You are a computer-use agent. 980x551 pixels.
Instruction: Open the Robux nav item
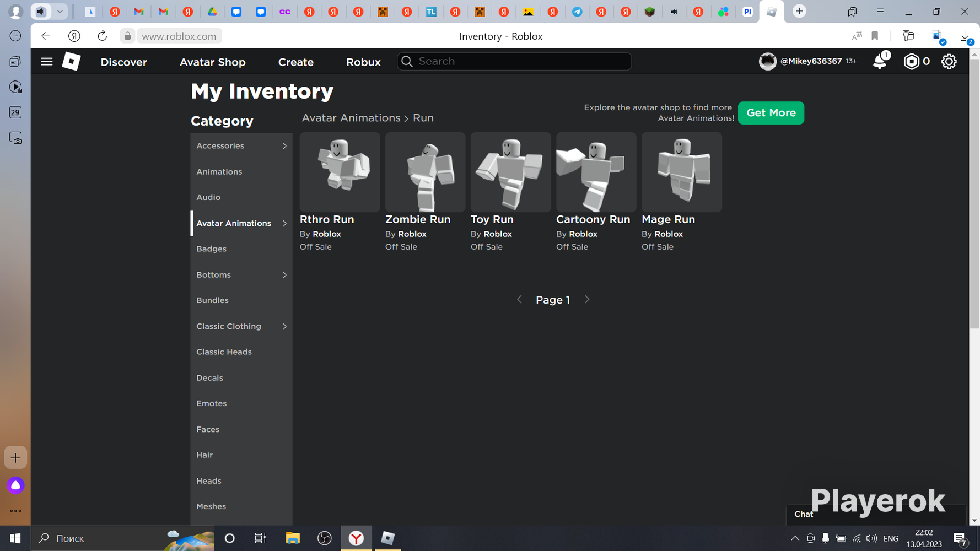(x=363, y=62)
